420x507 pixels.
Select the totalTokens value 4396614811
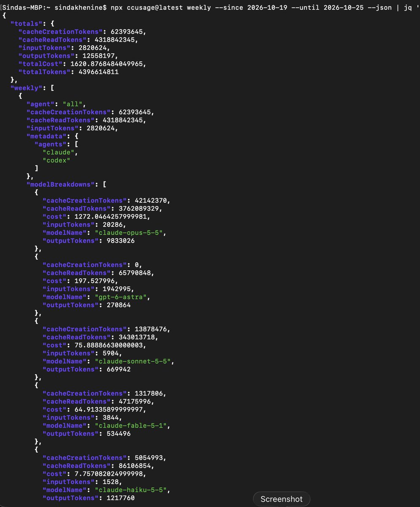(x=98, y=72)
